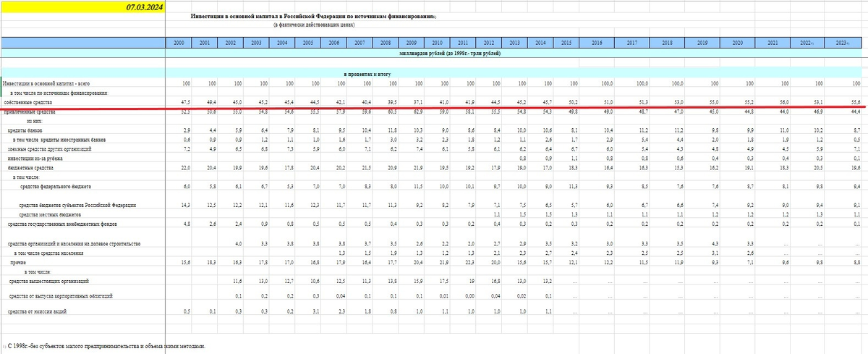The height and width of the screenshot is (354, 868).
Task: Select row label "заемные средства других организаций"
Action: coord(49,148)
